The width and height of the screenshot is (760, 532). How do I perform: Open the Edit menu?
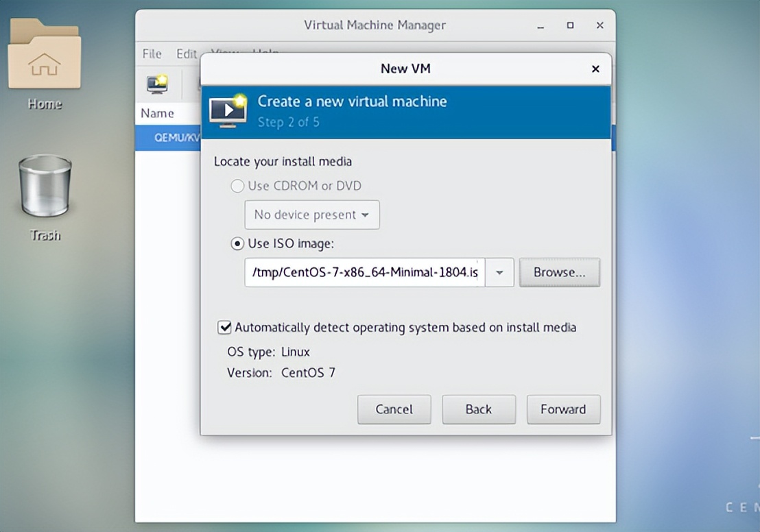click(x=186, y=53)
